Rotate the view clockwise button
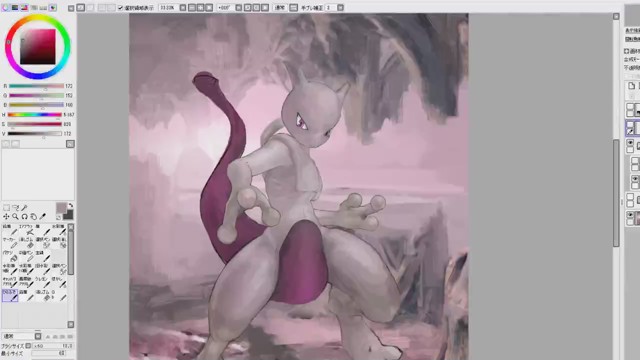The height and width of the screenshot is (360, 640). tap(256, 8)
